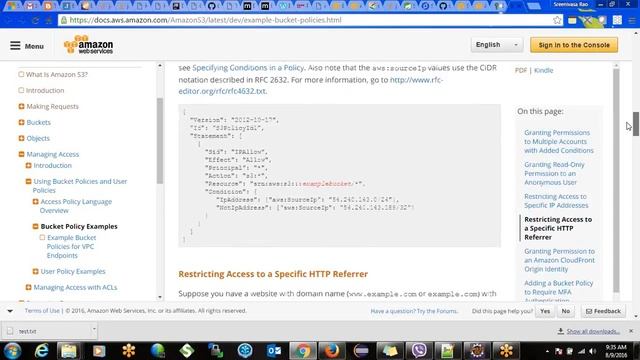This screenshot has height=360, width=640.
Task: Open Terms of Use in the footer
Action: point(42,311)
